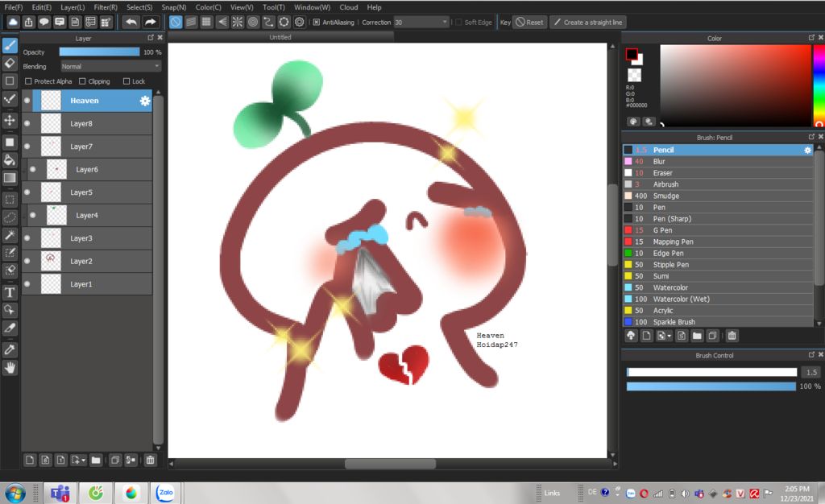This screenshot has height=504, width=825.
Task: Click the cloud icon in the top toolbar
Action: (13, 22)
